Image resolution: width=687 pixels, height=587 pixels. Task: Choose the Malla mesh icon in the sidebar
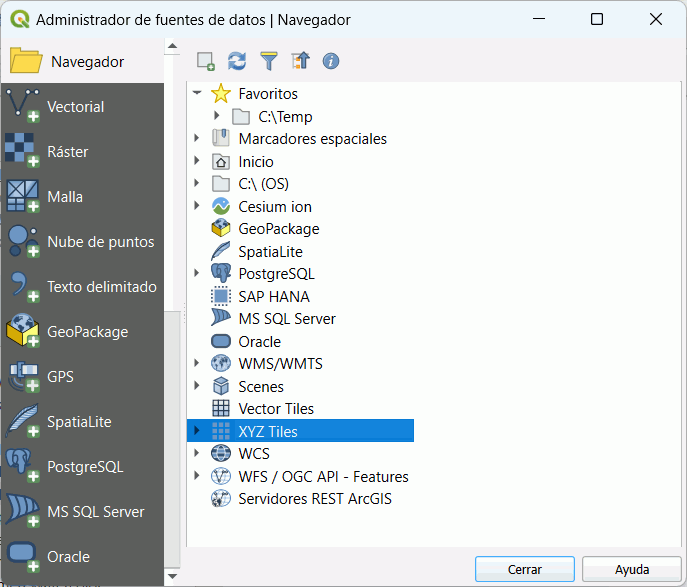click(x=23, y=196)
